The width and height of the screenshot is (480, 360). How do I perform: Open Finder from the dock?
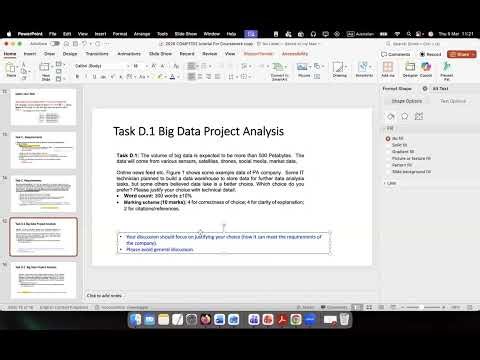point(135,320)
